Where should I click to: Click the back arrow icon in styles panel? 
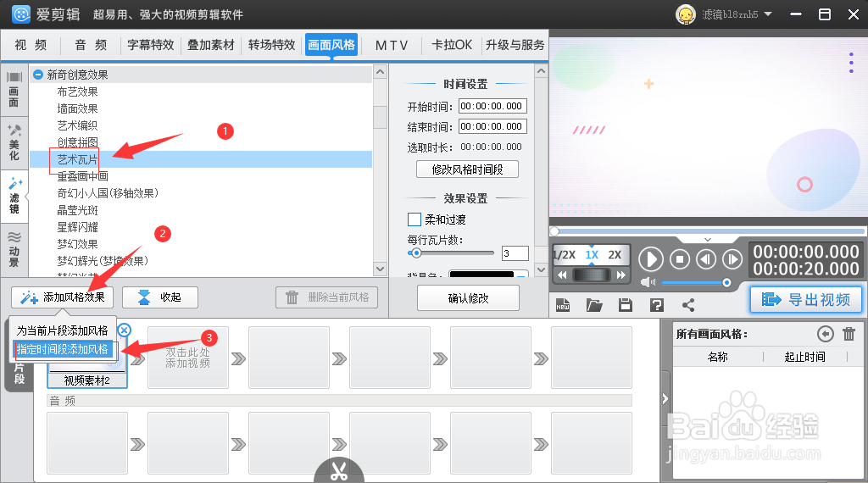click(826, 334)
